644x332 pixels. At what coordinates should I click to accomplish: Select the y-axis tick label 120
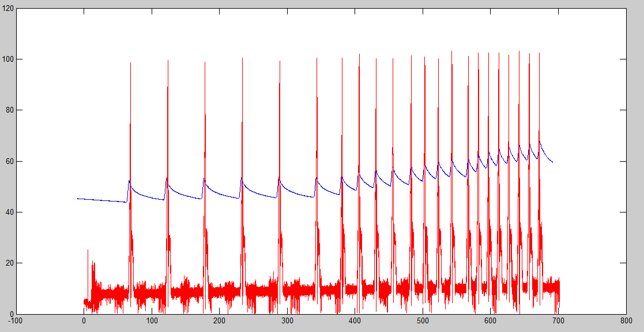(x=7, y=9)
